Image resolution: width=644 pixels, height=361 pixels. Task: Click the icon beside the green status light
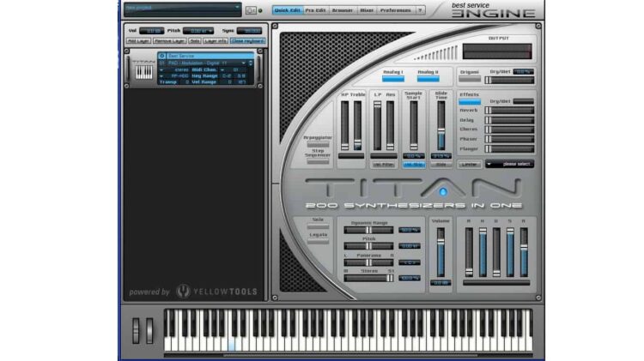click(x=251, y=10)
